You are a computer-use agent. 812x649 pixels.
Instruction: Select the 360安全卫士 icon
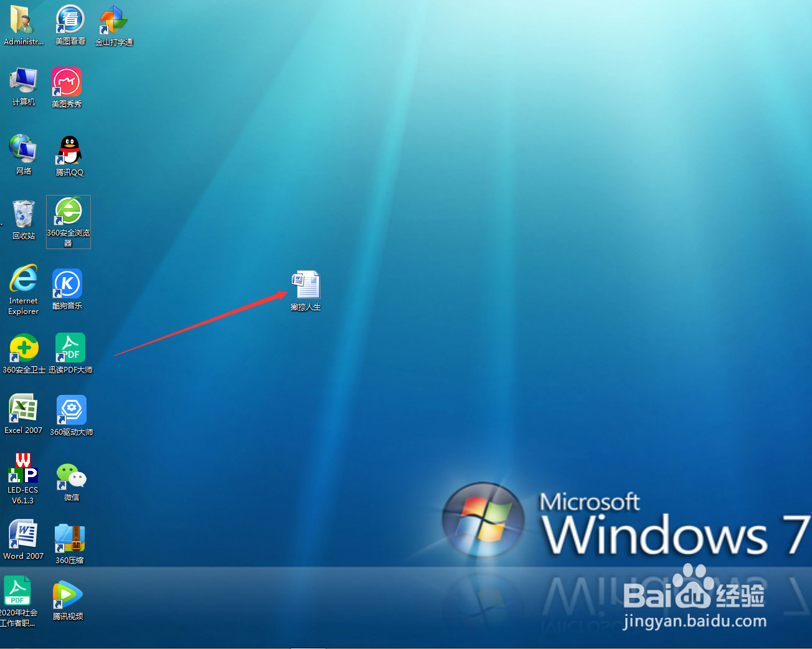pyautogui.click(x=24, y=348)
